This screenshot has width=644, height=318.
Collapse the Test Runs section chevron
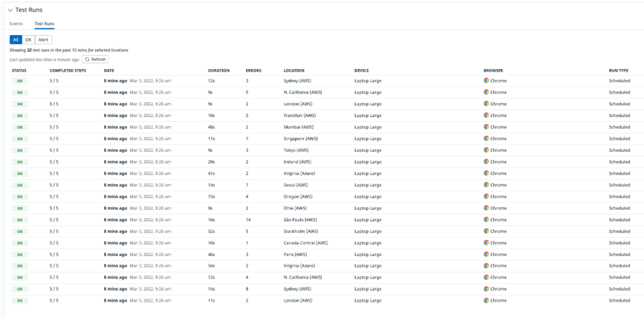[11, 11]
